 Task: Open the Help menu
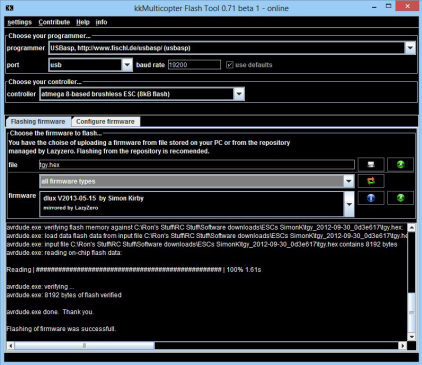pos(83,22)
